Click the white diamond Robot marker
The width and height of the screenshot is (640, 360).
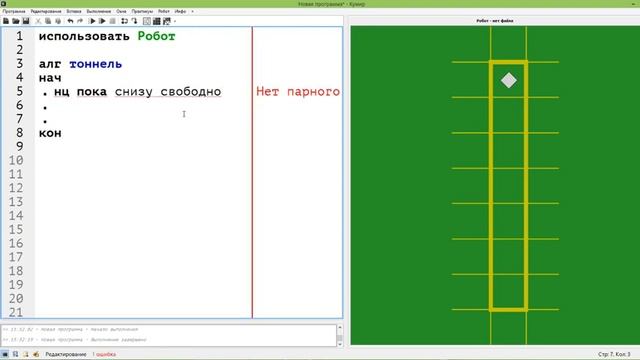(x=509, y=80)
